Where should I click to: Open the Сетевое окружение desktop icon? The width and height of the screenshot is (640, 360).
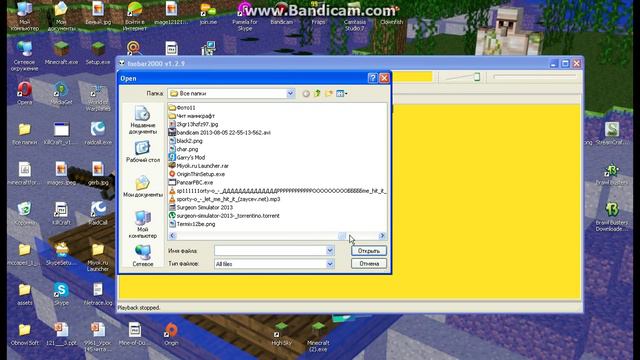click(x=24, y=56)
